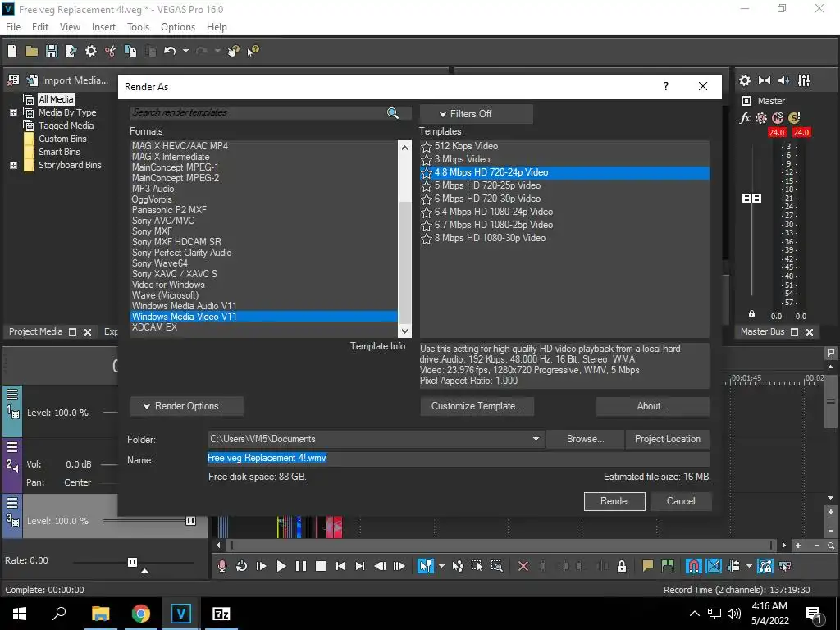Open Mixing Console faders icon
This screenshot has width=840, height=630.
(804, 80)
